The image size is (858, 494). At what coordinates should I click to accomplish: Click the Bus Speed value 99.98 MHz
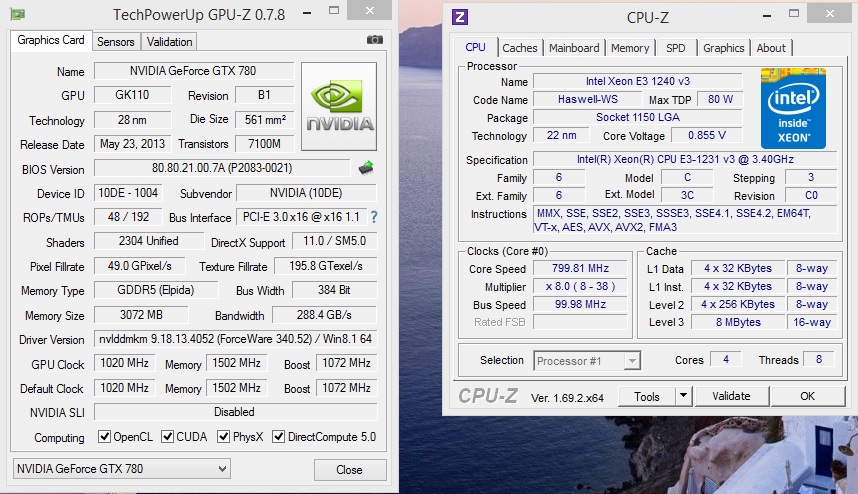[581, 305]
